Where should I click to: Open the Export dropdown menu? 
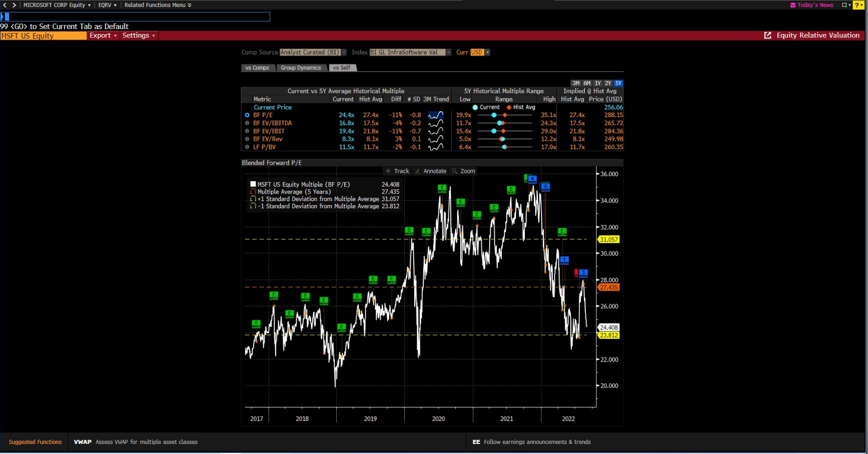click(103, 36)
